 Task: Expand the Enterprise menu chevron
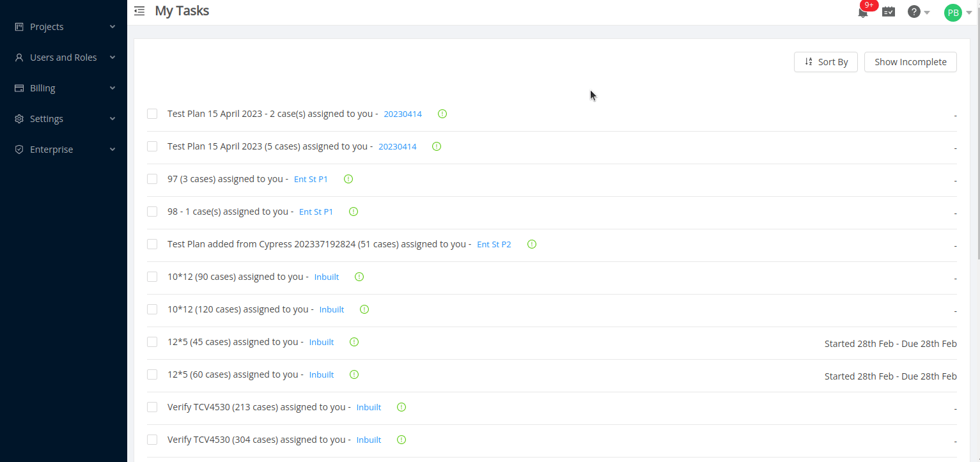click(113, 150)
